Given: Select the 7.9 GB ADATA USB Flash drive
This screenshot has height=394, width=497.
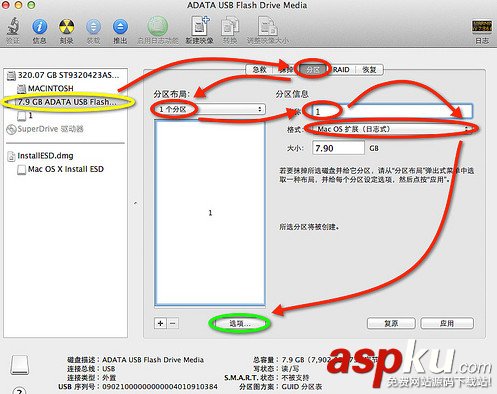Looking at the screenshot, I should (66, 102).
